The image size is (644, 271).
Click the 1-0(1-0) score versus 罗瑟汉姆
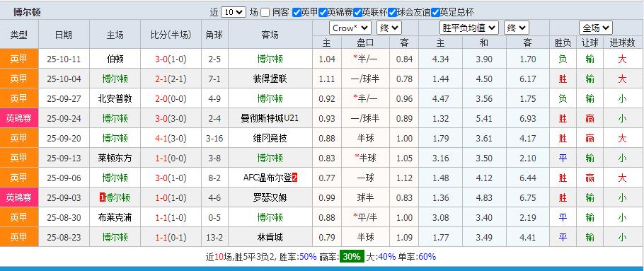(x=171, y=198)
